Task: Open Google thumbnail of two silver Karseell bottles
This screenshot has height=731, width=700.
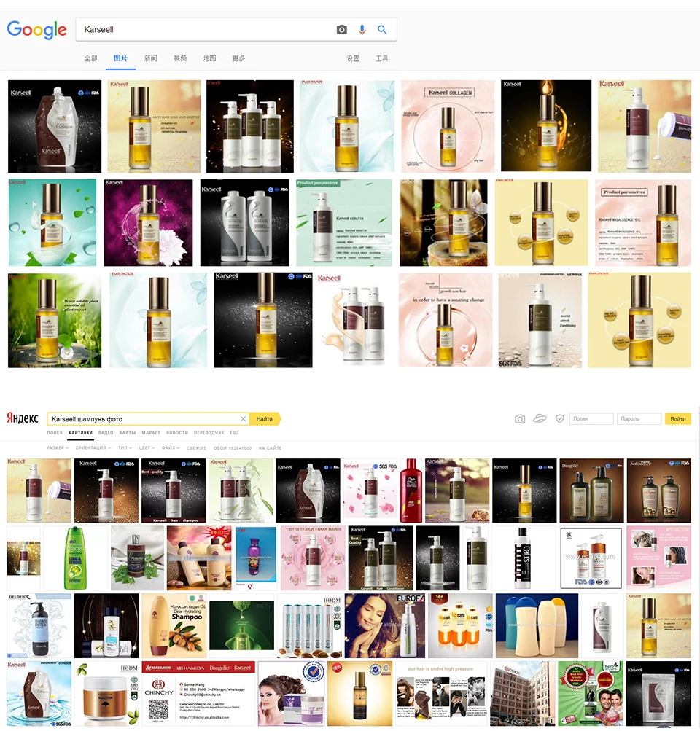Action: [244, 223]
